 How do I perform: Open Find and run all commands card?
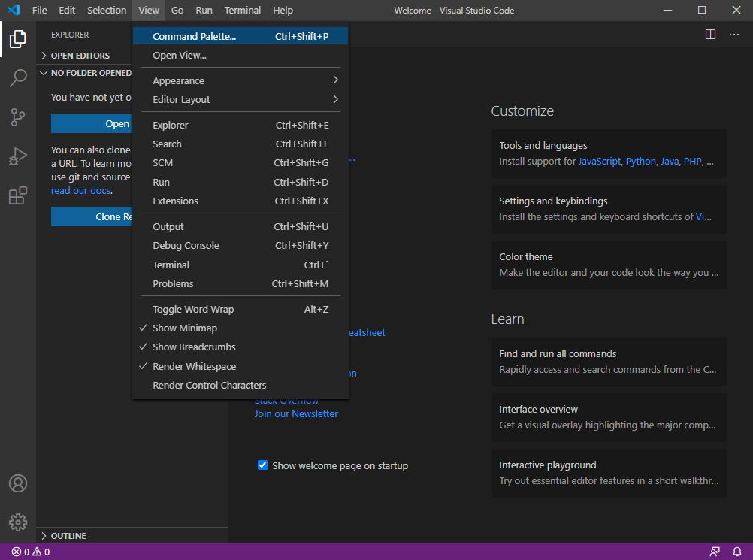click(x=609, y=362)
